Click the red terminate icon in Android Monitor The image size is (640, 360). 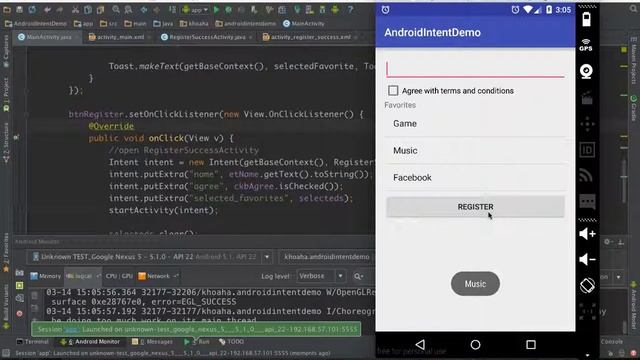[19, 313]
